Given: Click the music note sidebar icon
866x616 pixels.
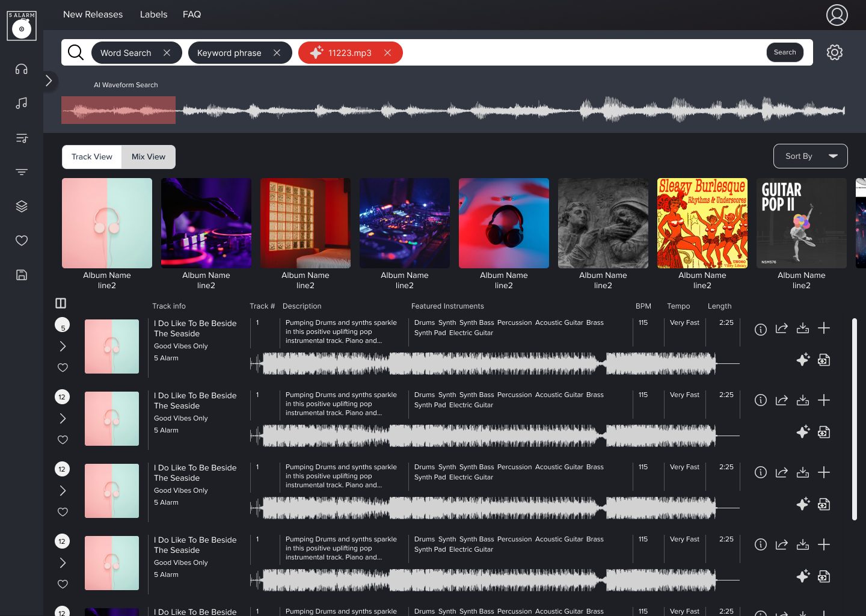Looking at the screenshot, I should [x=22, y=103].
